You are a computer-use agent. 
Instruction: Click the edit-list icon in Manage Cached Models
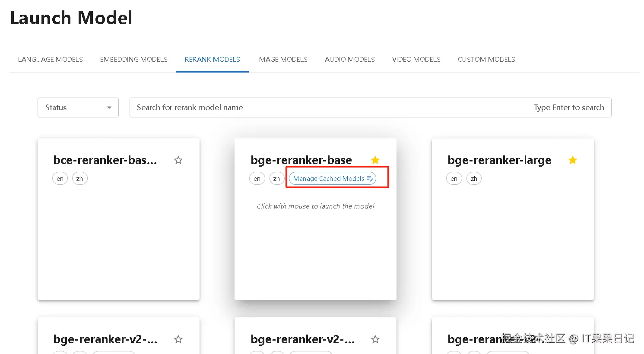370,178
